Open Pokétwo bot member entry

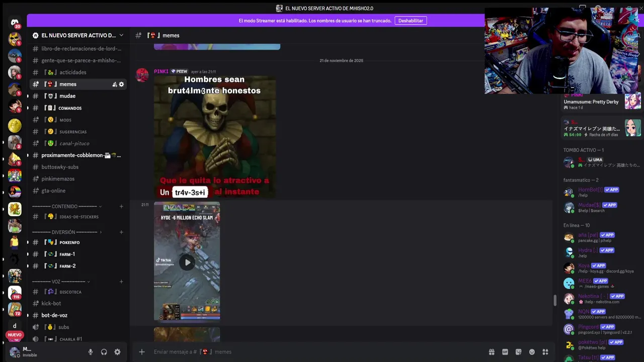coord(602,344)
